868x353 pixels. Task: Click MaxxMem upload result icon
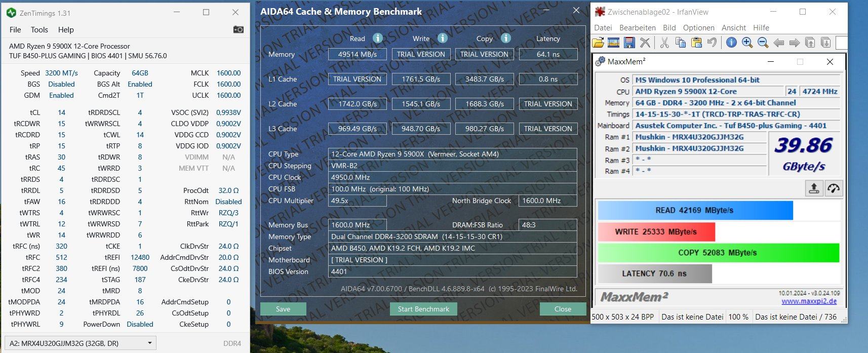click(814, 188)
